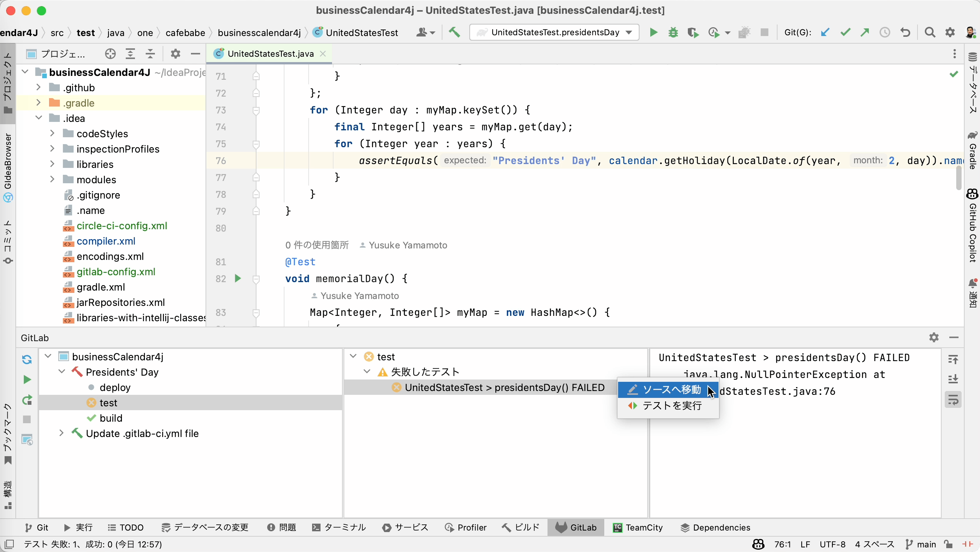This screenshot has height=552, width=980.
Task: Open GitLab panel settings gear
Action: 934,338
